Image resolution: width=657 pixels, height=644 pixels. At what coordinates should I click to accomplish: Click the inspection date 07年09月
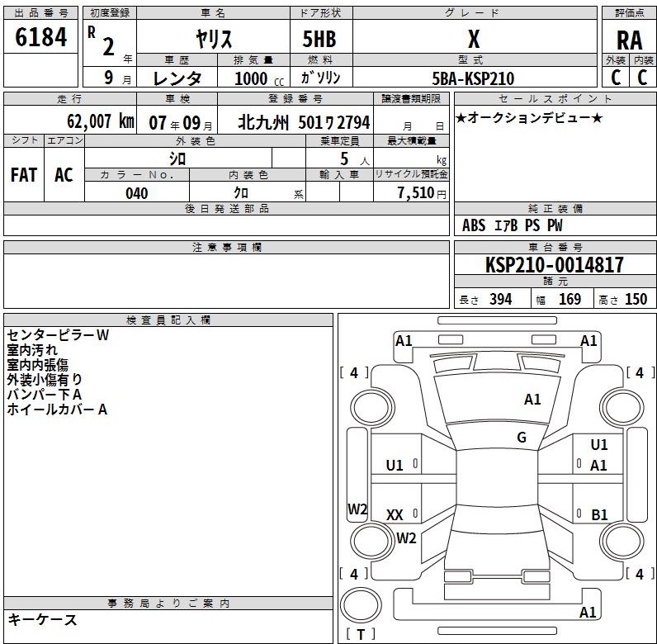pos(181,123)
